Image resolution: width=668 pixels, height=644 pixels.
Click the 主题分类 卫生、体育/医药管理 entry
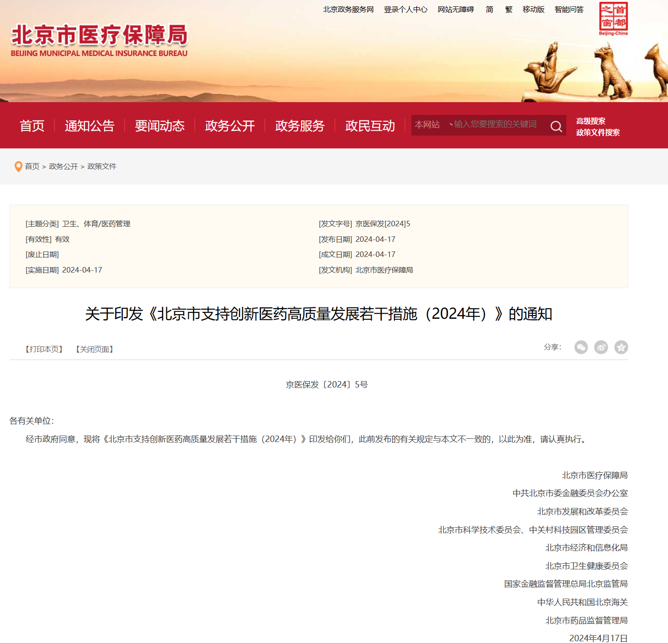pyautogui.click(x=78, y=224)
